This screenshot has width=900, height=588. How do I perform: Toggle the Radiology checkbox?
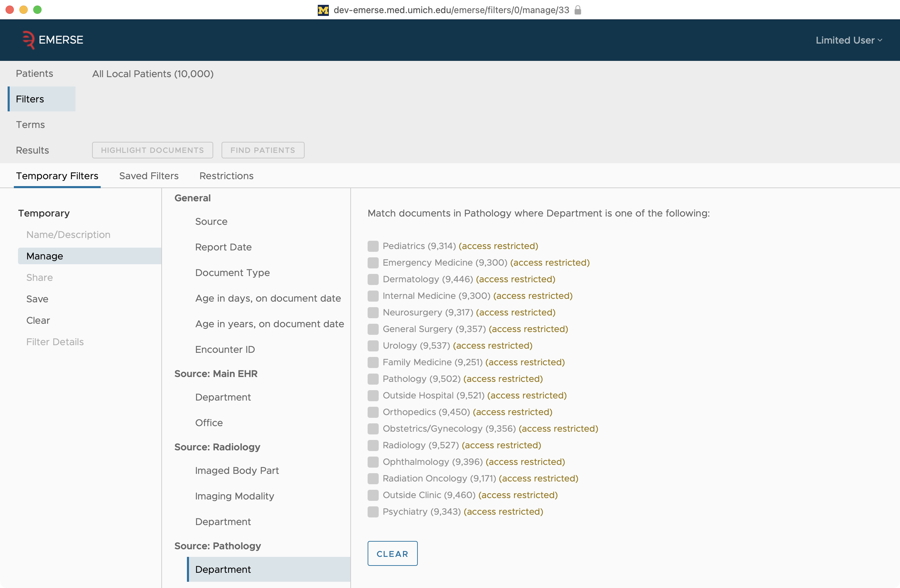[373, 445]
